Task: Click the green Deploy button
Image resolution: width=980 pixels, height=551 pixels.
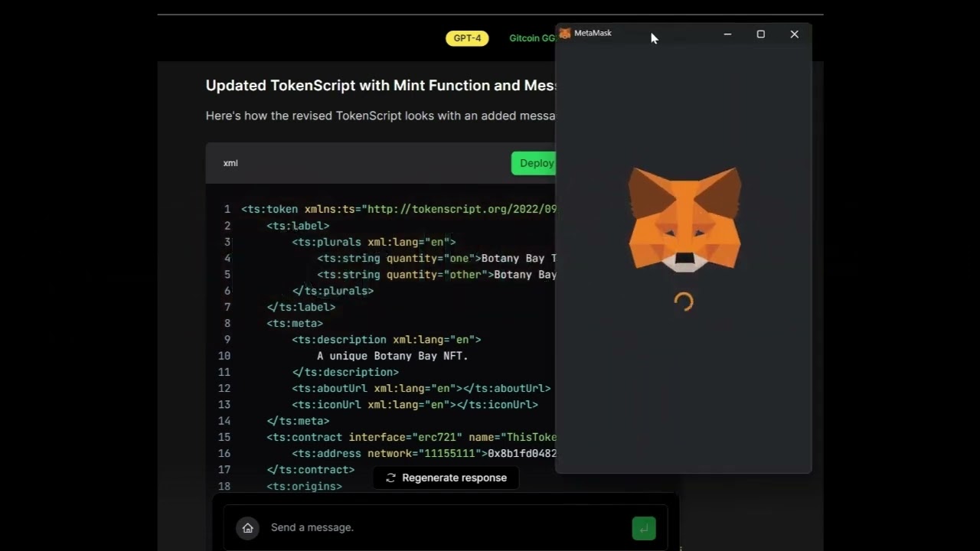Action: click(534, 163)
